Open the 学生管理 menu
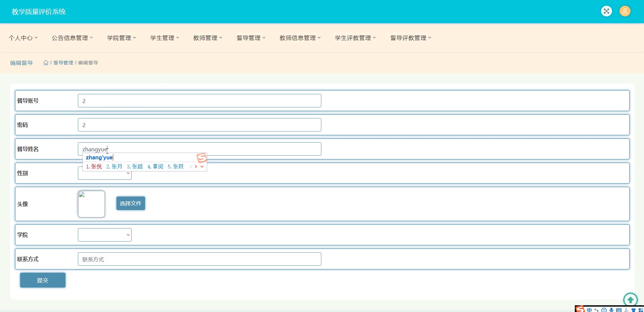 [x=165, y=38]
